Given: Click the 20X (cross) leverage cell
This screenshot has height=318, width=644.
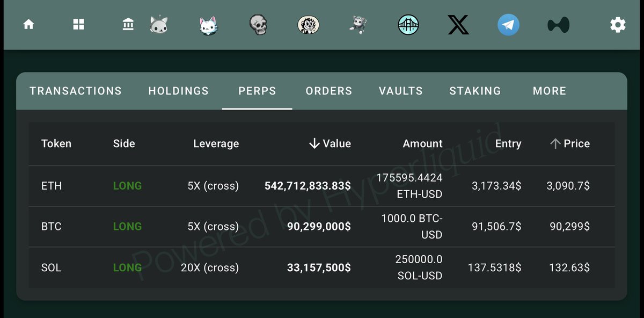Looking at the screenshot, I should click(210, 268).
